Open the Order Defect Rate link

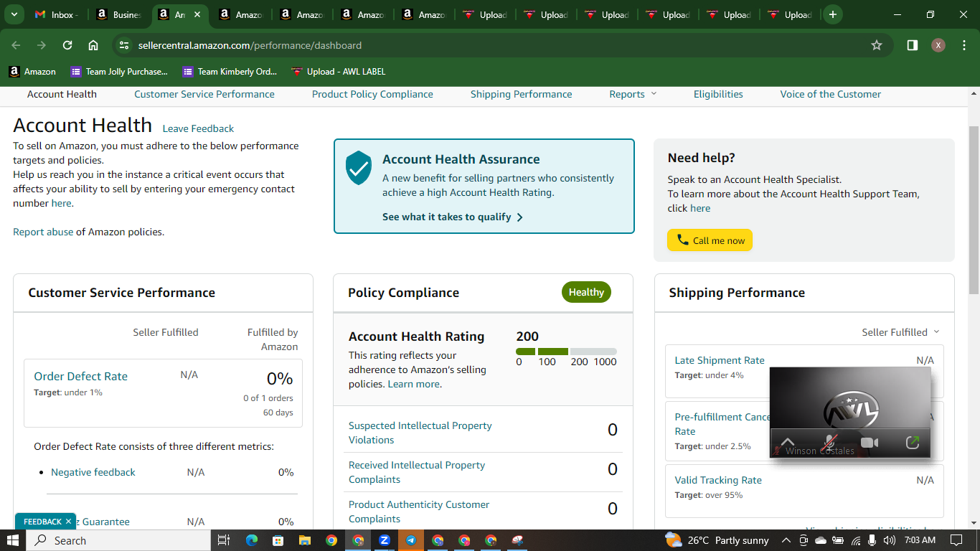click(x=80, y=376)
